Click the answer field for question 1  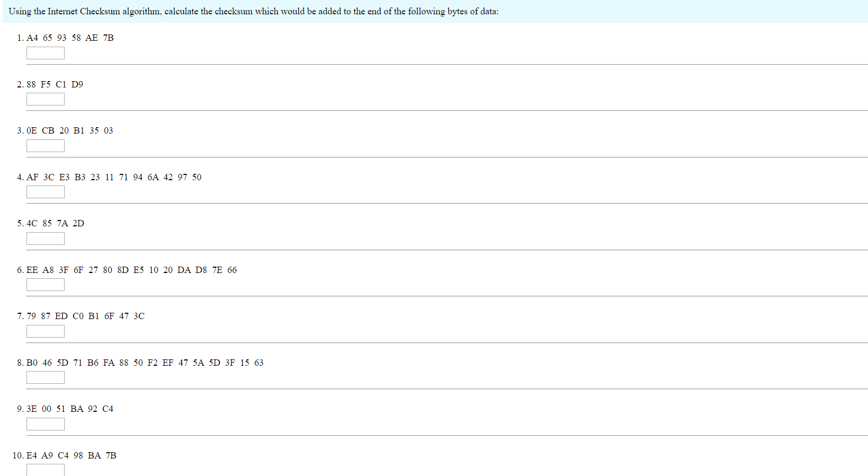pyautogui.click(x=46, y=53)
